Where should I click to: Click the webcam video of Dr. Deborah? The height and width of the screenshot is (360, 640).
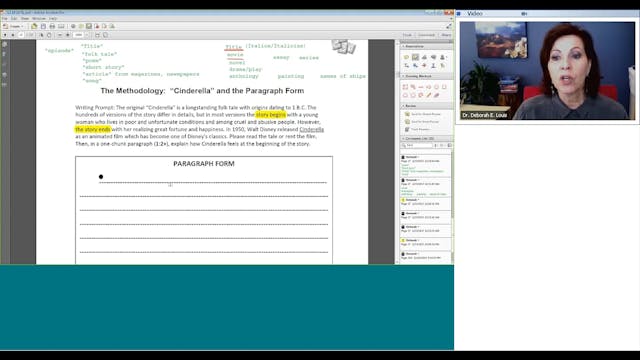pyautogui.click(x=547, y=71)
